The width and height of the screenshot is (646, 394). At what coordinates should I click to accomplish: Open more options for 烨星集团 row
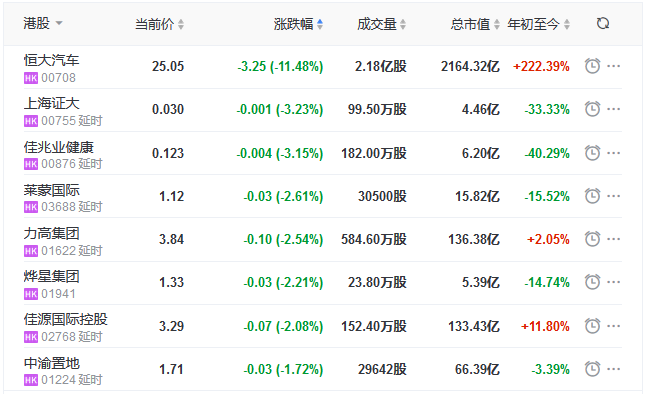(x=613, y=282)
